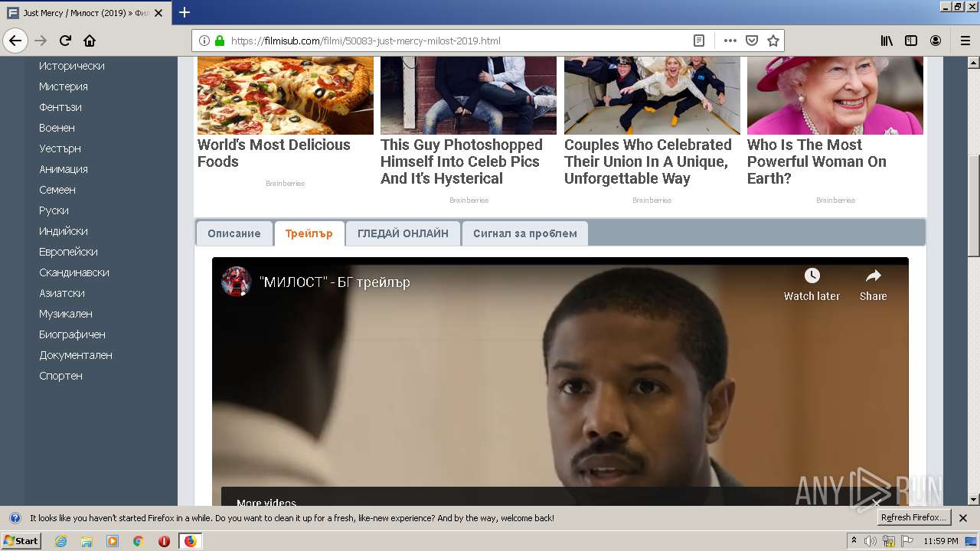The height and width of the screenshot is (551, 980).
Task: Save page to Pocket
Action: click(752, 41)
